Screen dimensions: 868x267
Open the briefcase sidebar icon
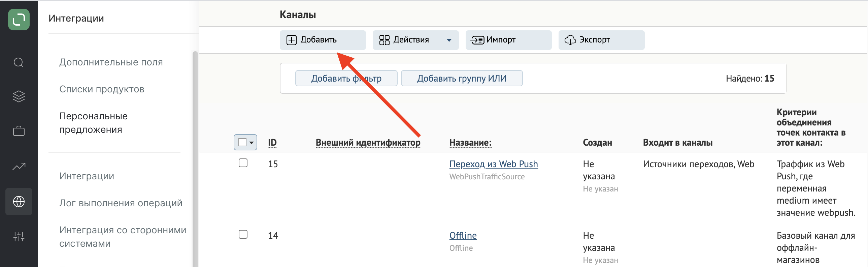coord(19,130)
